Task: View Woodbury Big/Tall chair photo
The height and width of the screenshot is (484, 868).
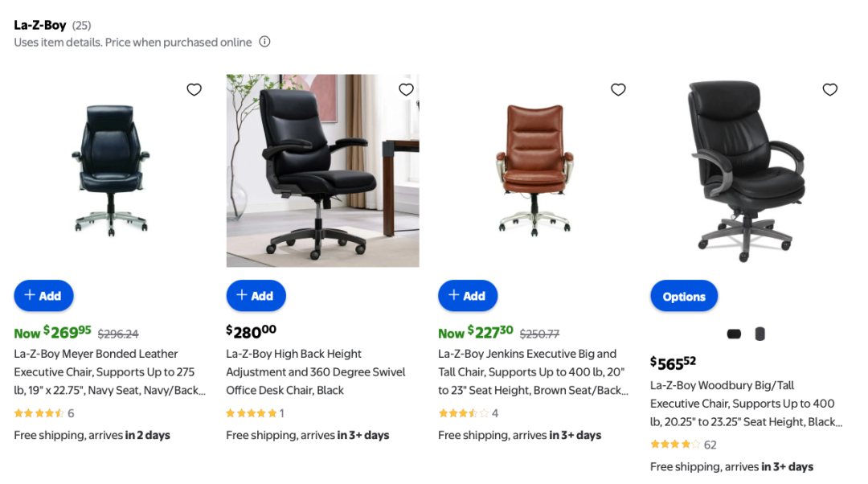Action: (x=747, y=170)
